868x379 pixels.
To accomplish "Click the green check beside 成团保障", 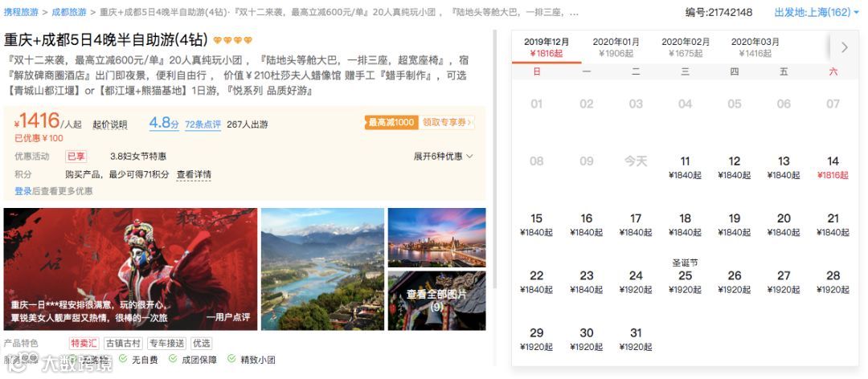I will pyautogui.click(x=173, y=359).
